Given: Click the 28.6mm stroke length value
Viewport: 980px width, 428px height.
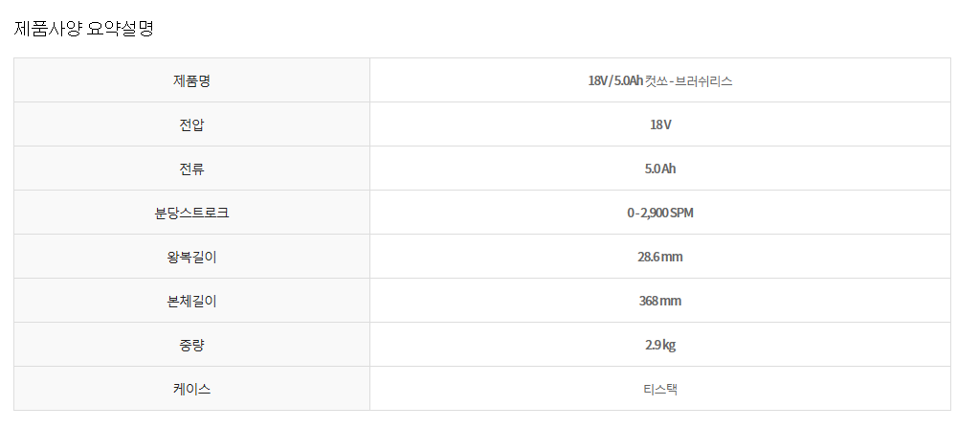Looking at the screenshot, I should pyautogui.click(x=659, y=257).
